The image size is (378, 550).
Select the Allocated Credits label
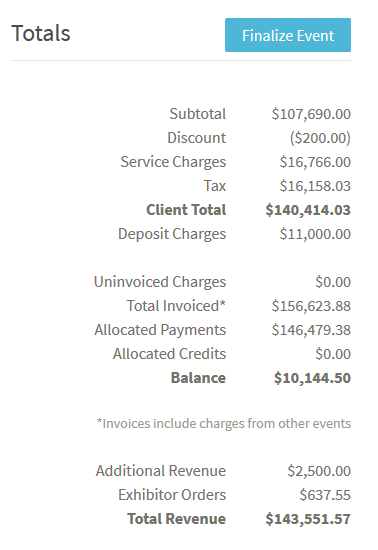(169, 354)
